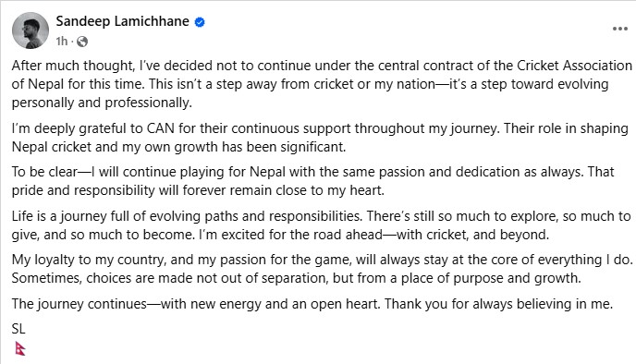The image size is (636, 364).
Task: Click the word CAN in second paragraph
Action: click(160, 128)
